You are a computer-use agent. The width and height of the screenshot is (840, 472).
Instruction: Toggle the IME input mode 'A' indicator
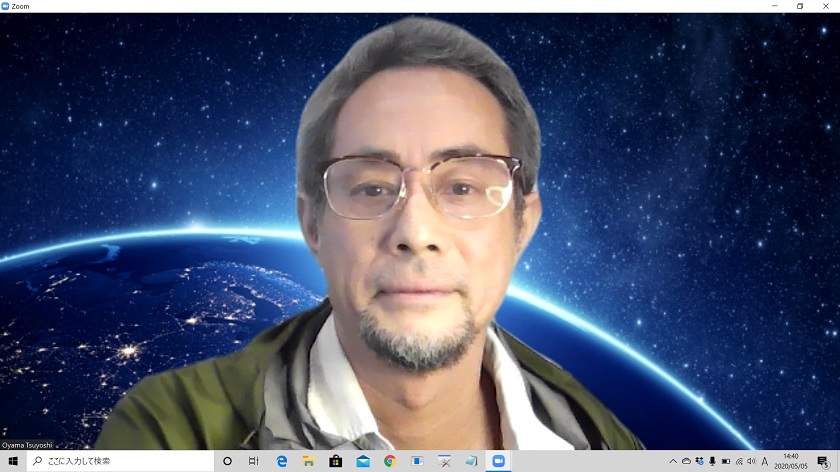coord(765,461)
